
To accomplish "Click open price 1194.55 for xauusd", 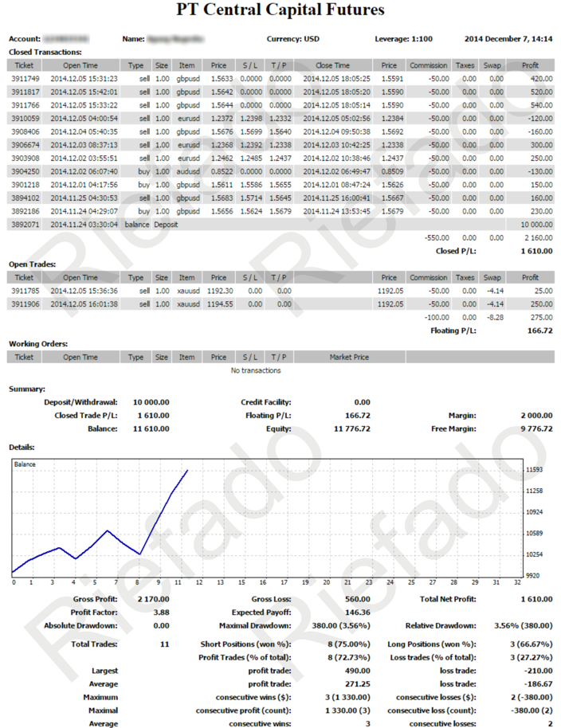I will pyautogui.click(x=220, y=304).
